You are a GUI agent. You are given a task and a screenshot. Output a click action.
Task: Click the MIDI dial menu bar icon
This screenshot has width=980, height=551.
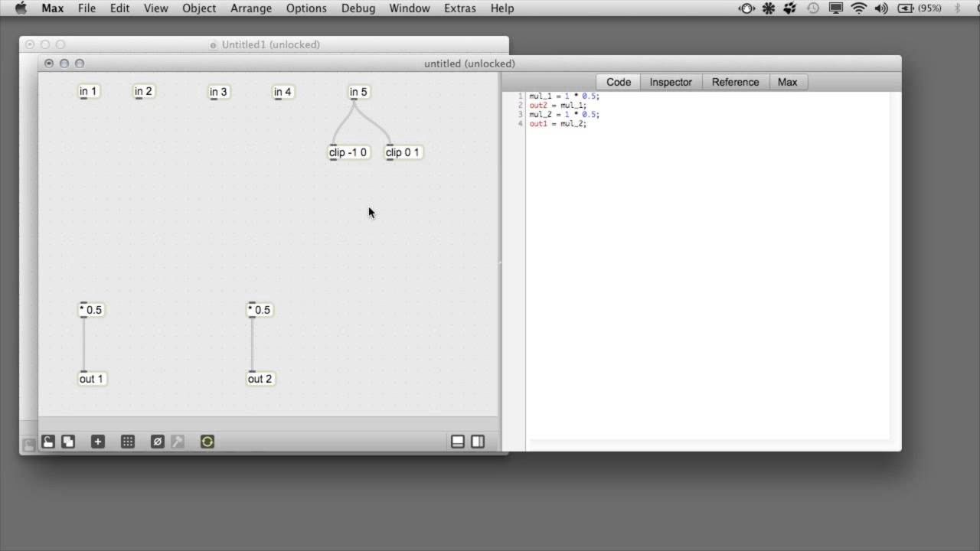coord(746,8)
